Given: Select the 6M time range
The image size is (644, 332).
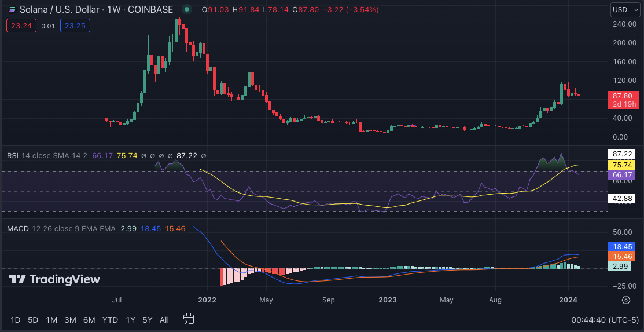Looking at the screenshot, I should [89, 320].
